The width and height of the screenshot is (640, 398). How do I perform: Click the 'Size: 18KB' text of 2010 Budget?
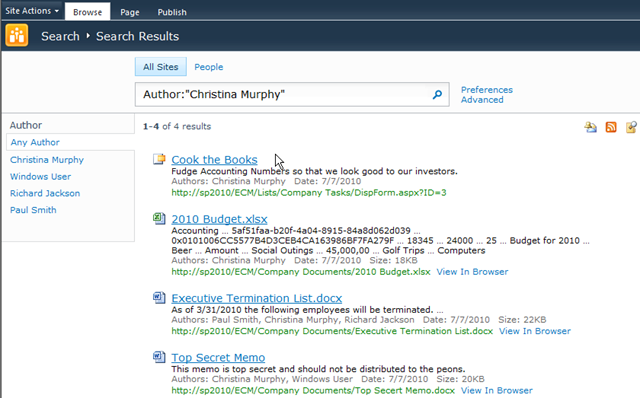(393, 260)
